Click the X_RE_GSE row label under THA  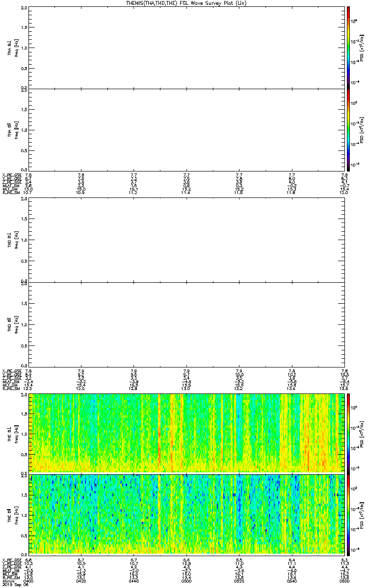[11, 175]
